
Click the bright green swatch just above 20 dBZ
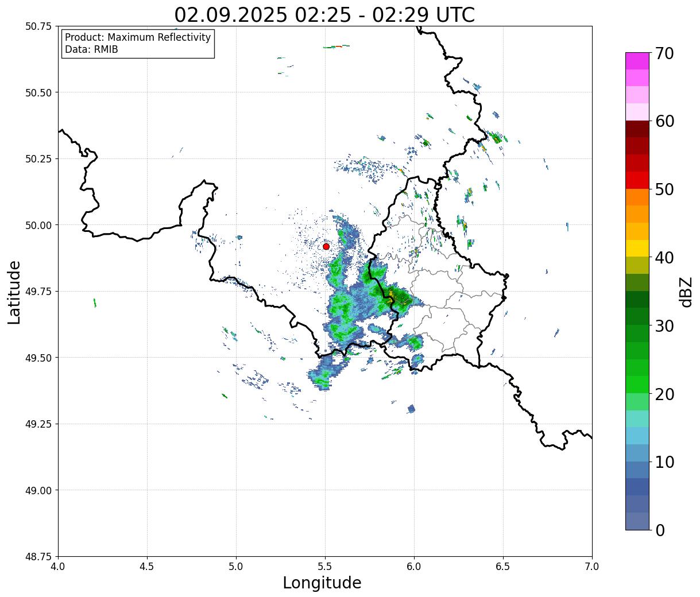point(637,385)
